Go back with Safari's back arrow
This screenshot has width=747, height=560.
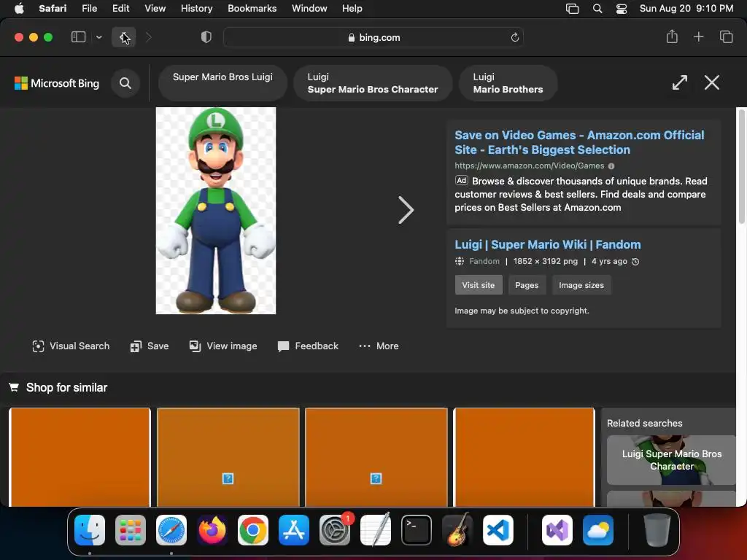tap(124, 37)
